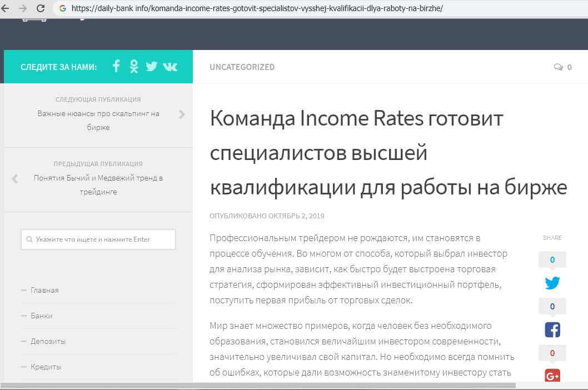Image resolution: width=588 pixels, height=390 pixels.
Task: Open the Депозиты menu item
Action: [48, 341]
